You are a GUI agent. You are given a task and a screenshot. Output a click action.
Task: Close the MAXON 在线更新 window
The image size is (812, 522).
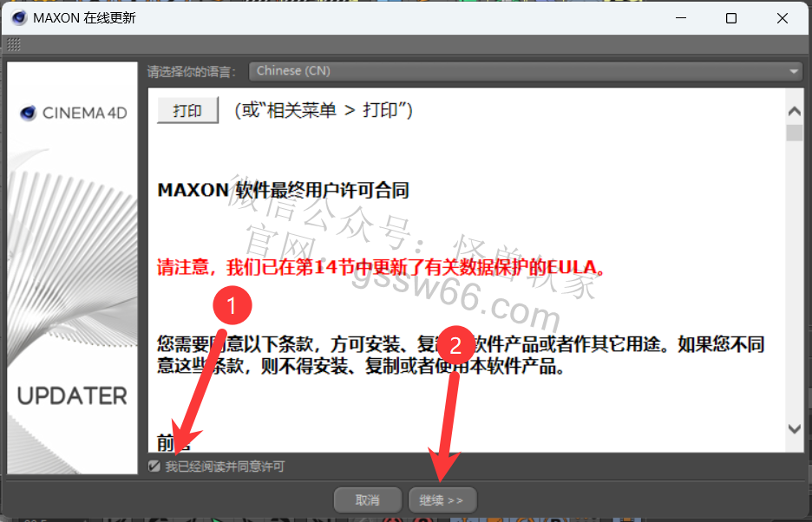click(782, 18)
